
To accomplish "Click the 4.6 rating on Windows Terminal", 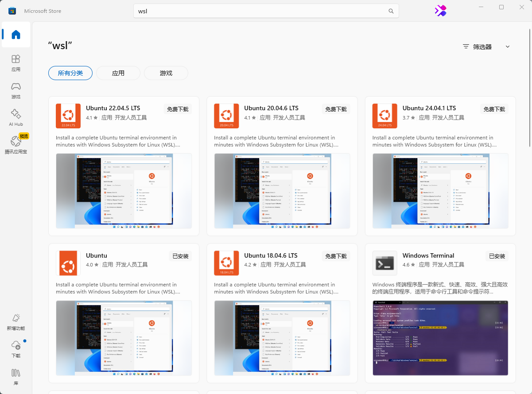I will point(409,265).
